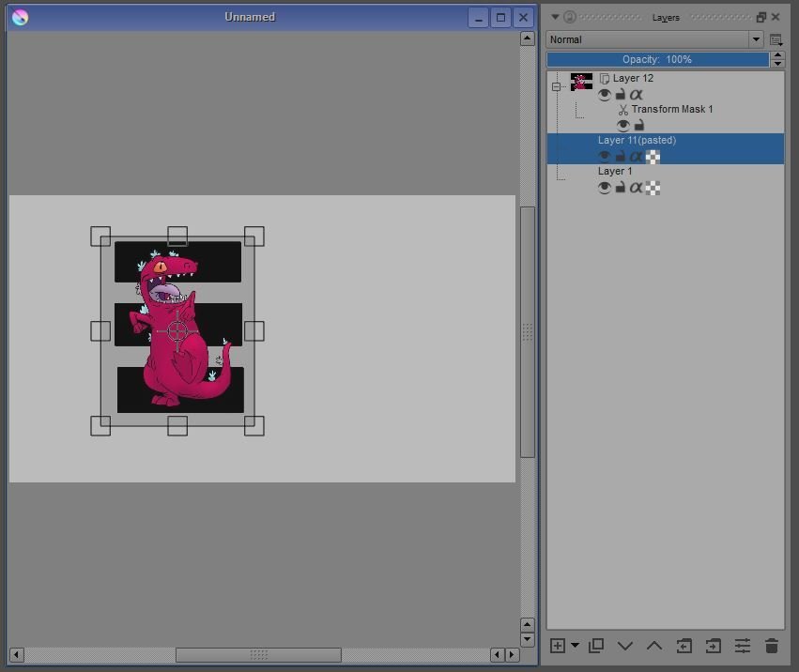Move the layer up in the stack
The image size is (799, 672).
tap(654, 646)
